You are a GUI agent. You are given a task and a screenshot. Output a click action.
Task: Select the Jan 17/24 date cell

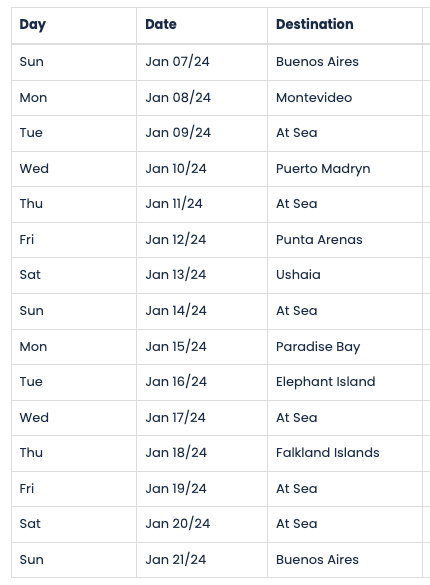(x=202, y=418)
